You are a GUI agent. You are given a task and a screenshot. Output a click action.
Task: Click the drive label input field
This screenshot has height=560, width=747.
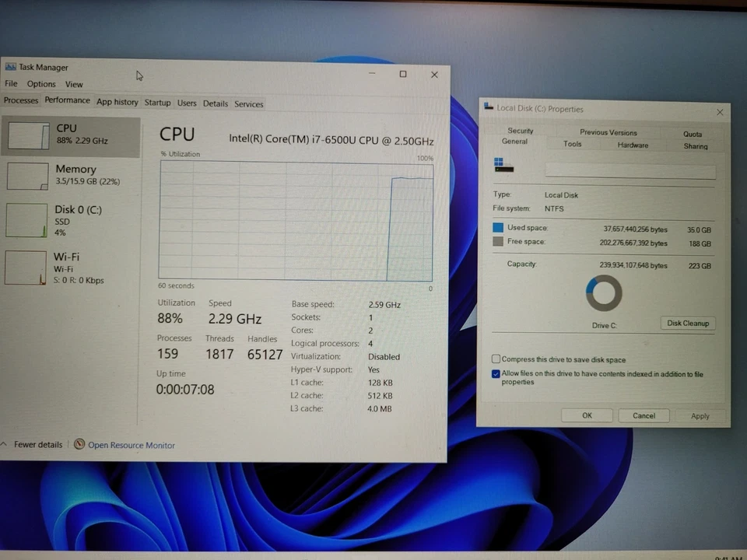tap(630, 170)
